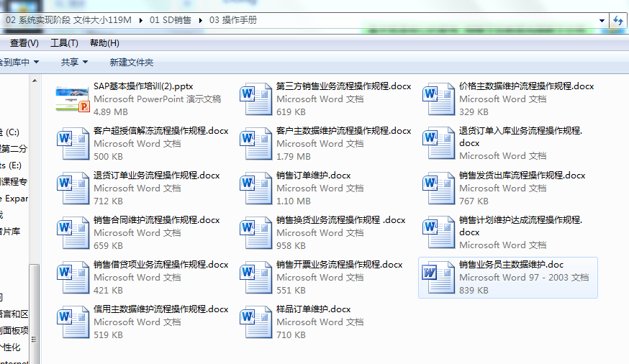
Task: Click the 价格主数据维护流程操作规程.docx file icon
Action: (438, 99)
